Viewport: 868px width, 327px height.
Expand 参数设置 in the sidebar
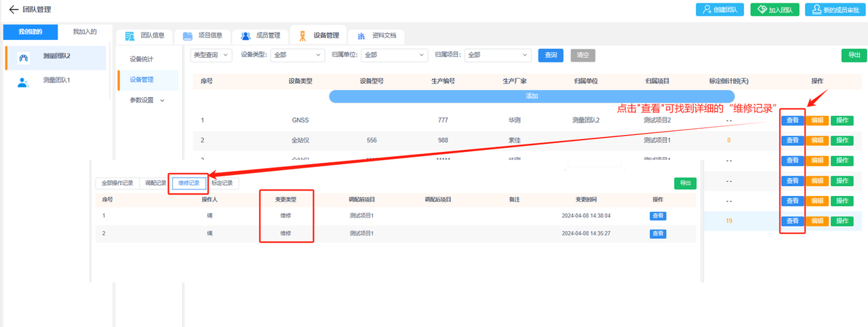147,100
